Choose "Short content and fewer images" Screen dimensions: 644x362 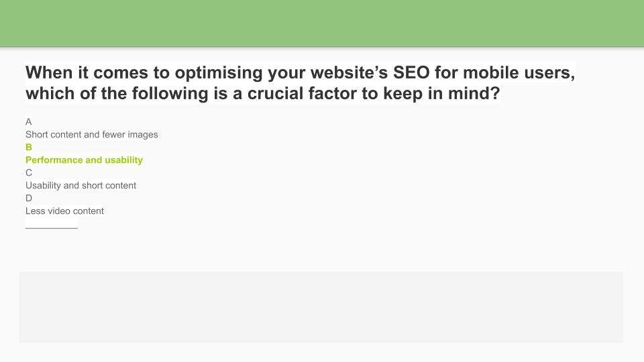pyautogui.click(x=92, y=135)
